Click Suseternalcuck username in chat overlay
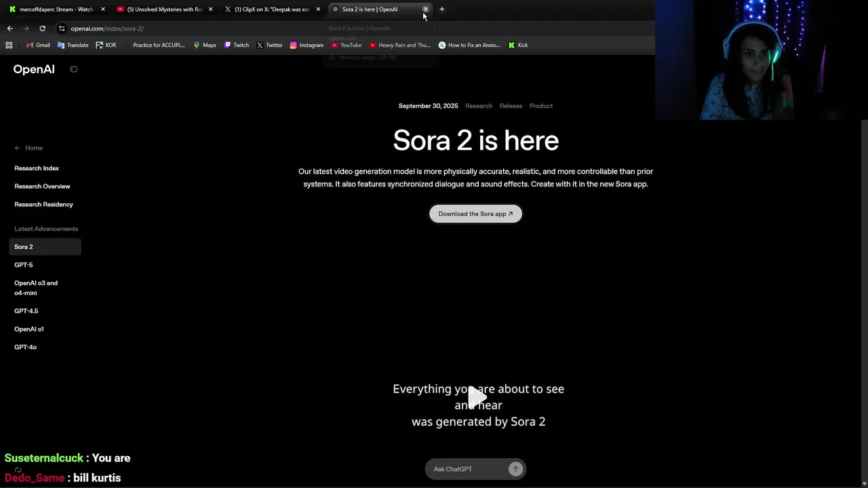 44,458
